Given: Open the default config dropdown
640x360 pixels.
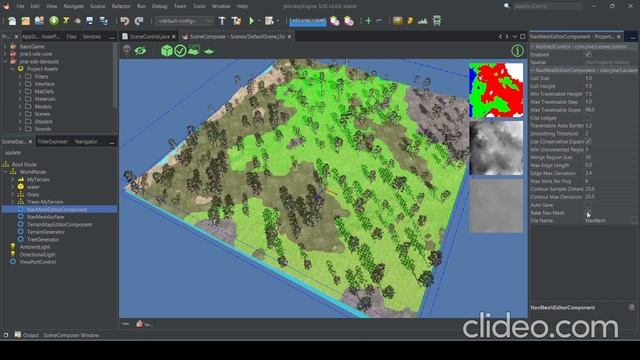Looking at the screenshot, I should (184, 21).
